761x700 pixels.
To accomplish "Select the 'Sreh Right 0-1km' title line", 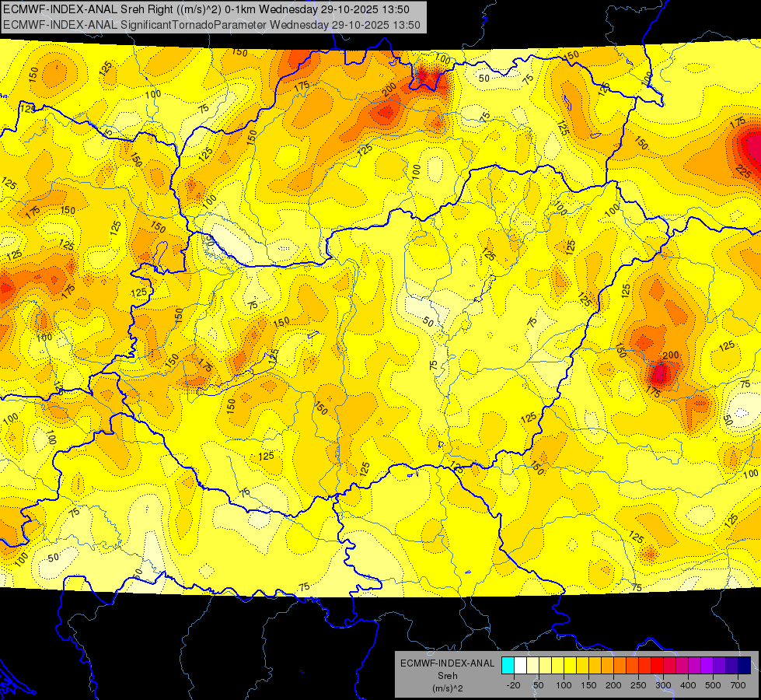I will (x=206, y=9).
